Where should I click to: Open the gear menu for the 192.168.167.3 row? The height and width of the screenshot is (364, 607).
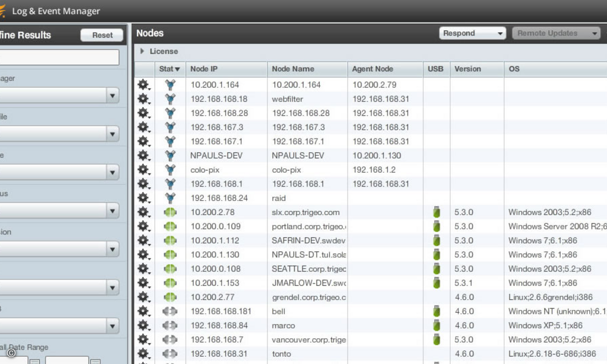pos(144,127)
